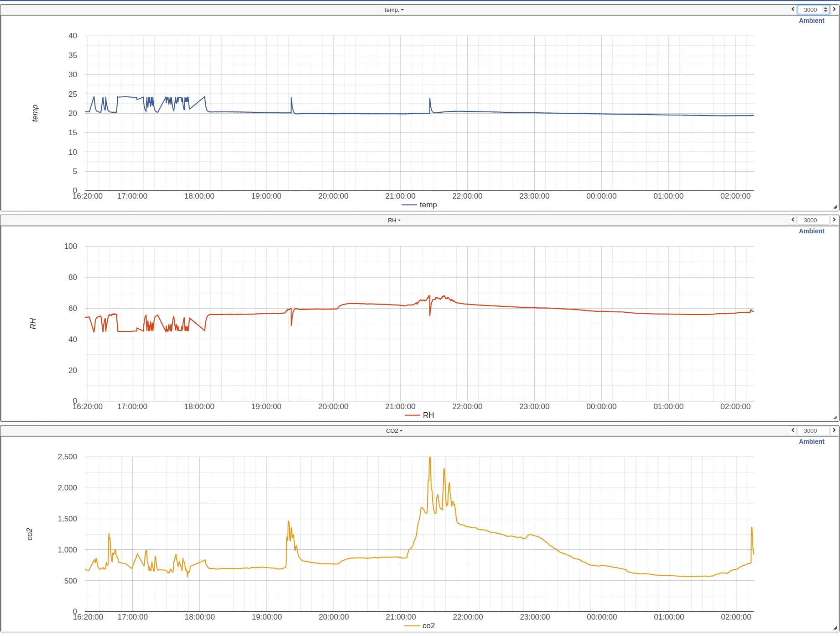This screenshot has width=840, height=636.
Task: Click previous arrow on CO2 chart
Action: click(x=793, y=431)
